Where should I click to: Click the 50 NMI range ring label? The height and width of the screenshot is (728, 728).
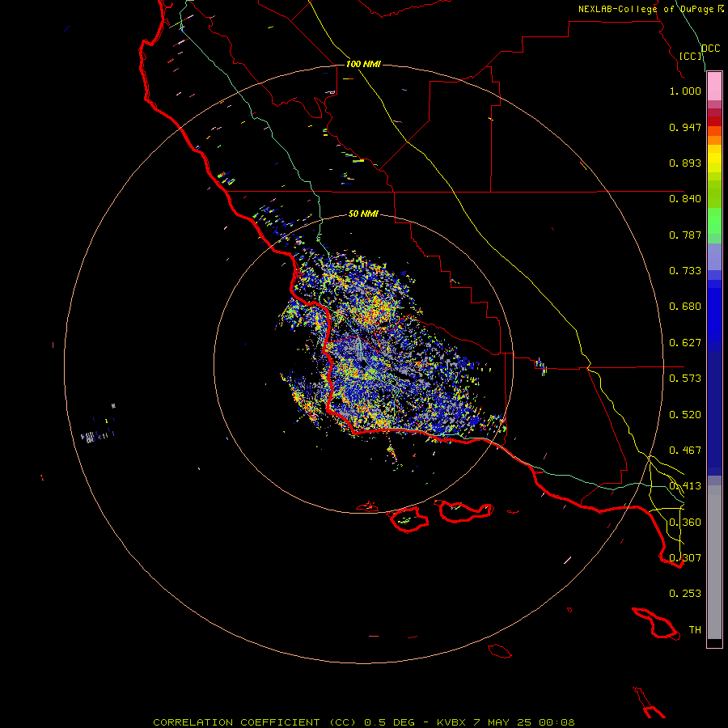[x=363, y=214]
